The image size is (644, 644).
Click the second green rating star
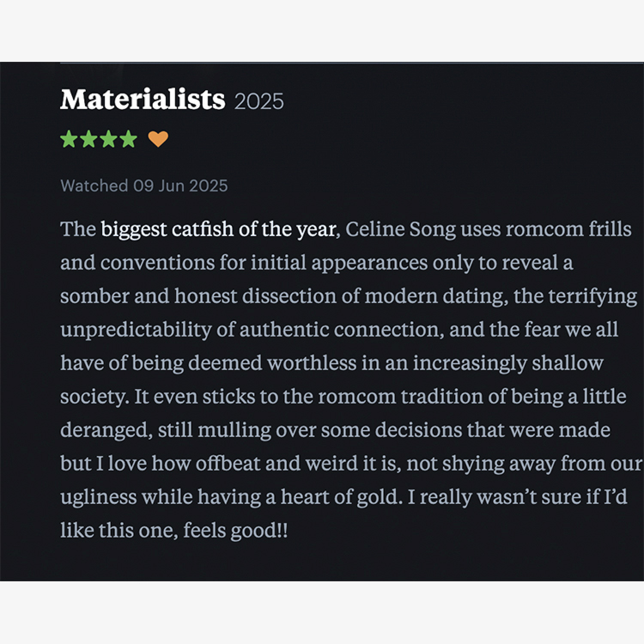88,139
